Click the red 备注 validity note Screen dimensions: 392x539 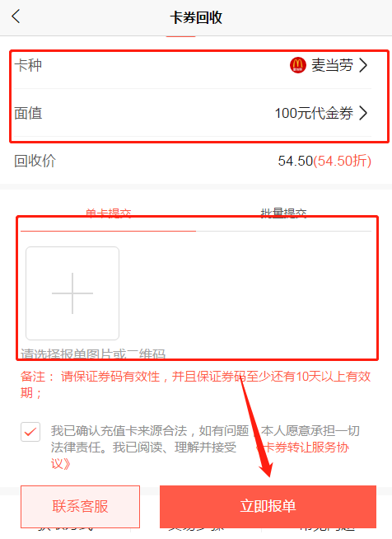(195, 385)
